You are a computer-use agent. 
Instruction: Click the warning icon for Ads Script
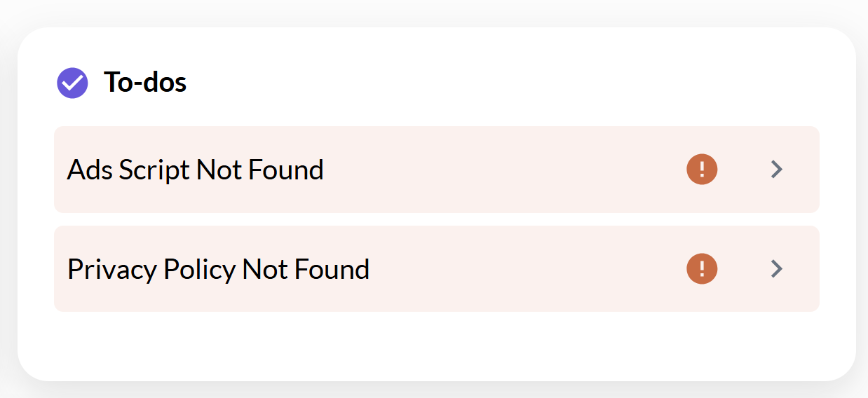(702, 170)
